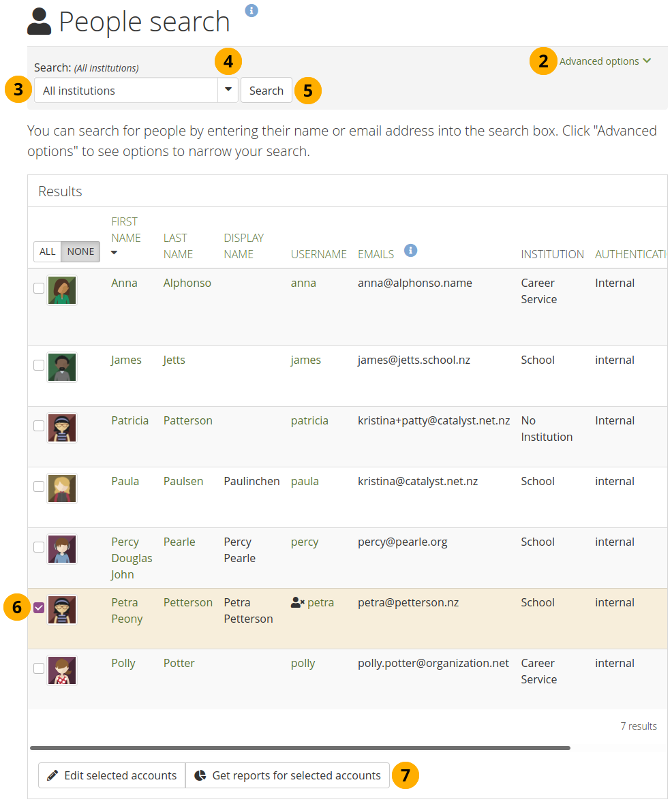Click the pencil icon on Edit selected accounts

[52, 775]
